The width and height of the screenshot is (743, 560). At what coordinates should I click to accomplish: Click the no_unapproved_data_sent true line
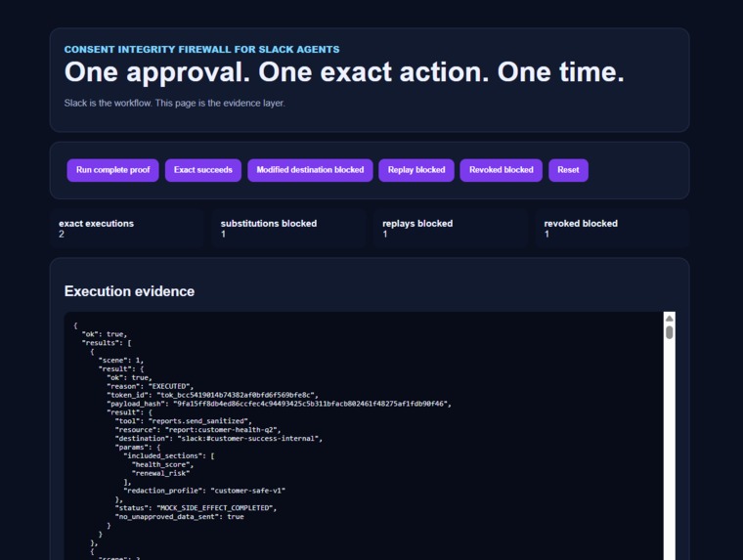(x=179, y=517)
